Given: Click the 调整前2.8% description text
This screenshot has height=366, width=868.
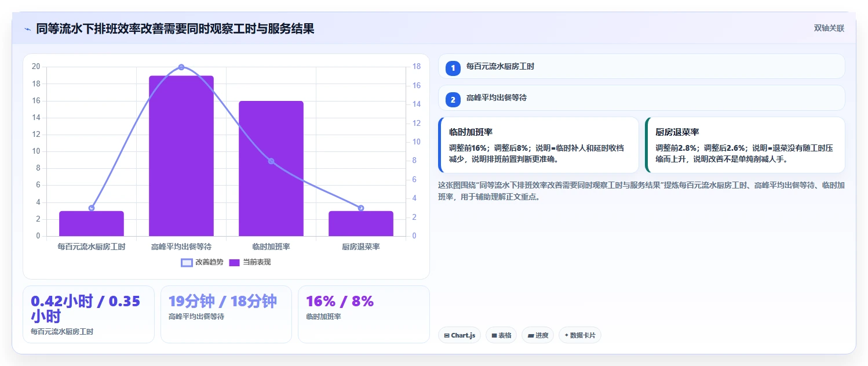Looking at the screenshot, I should (744, 154).
